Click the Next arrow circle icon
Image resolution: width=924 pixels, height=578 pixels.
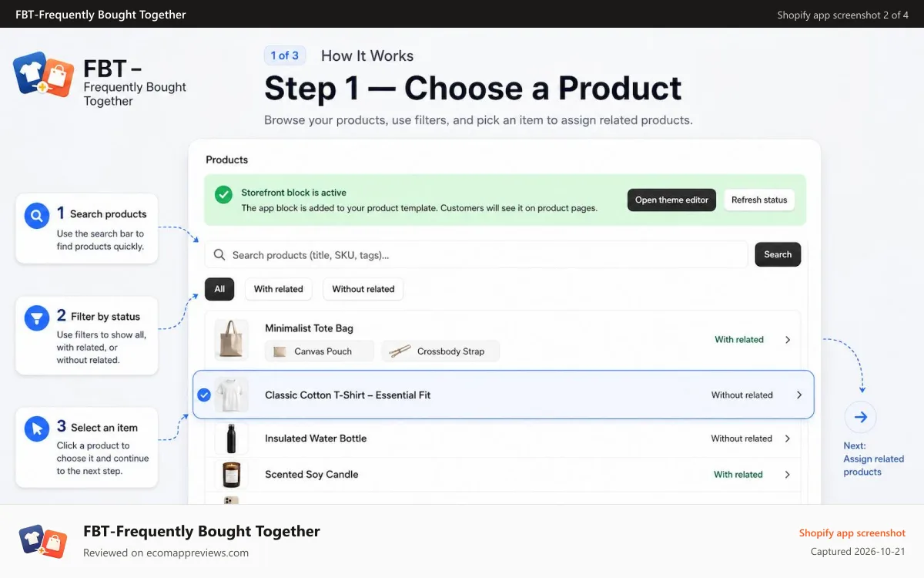coord(860,418)
